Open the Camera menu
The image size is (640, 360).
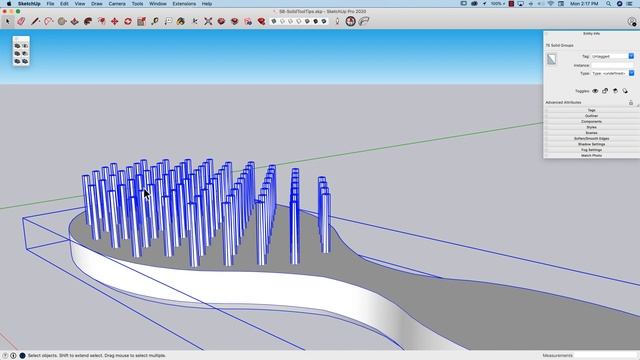click(x=117, y=4)
